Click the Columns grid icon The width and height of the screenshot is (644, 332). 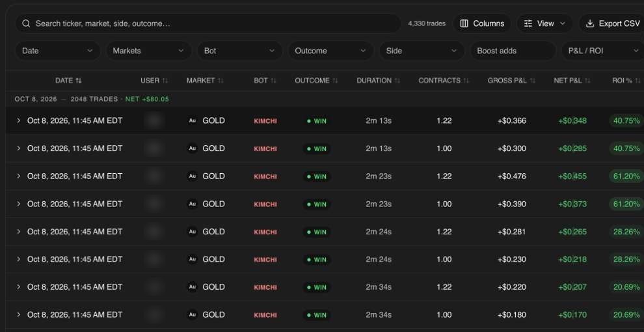pyautogui.click(x=464, y=23)
